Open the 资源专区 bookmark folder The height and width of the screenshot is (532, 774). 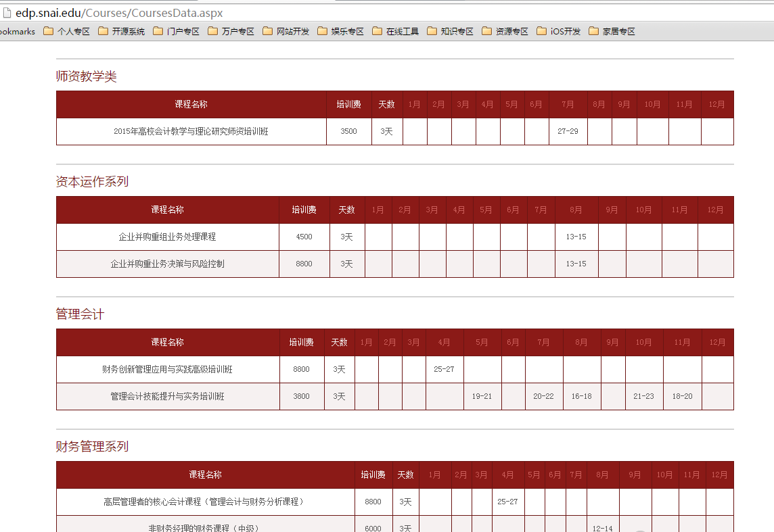click(x=505, y=32)
